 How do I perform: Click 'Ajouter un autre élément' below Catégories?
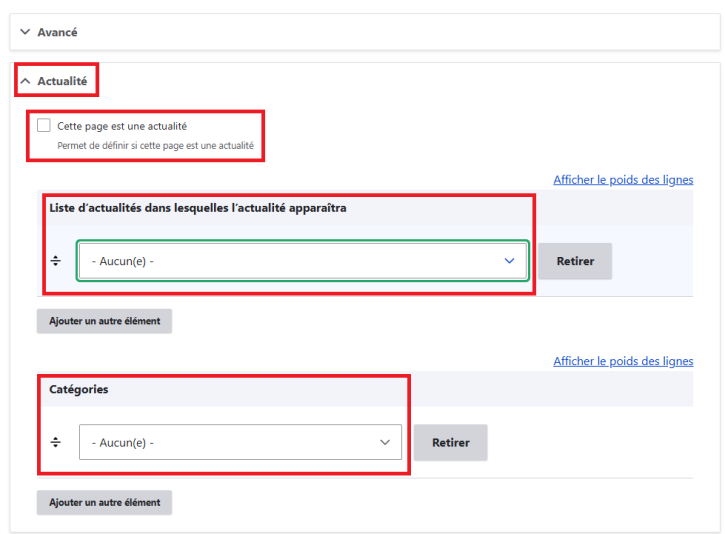point(105,502)
